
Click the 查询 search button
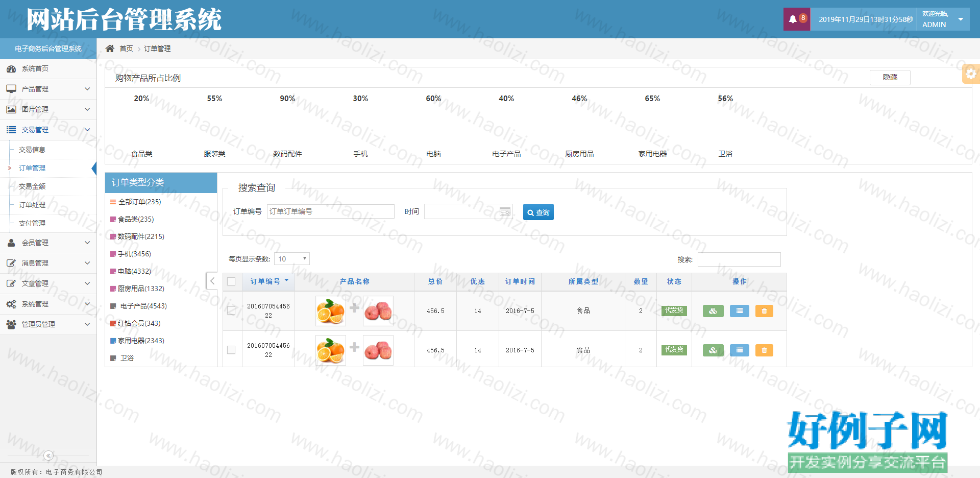[538, 212]
